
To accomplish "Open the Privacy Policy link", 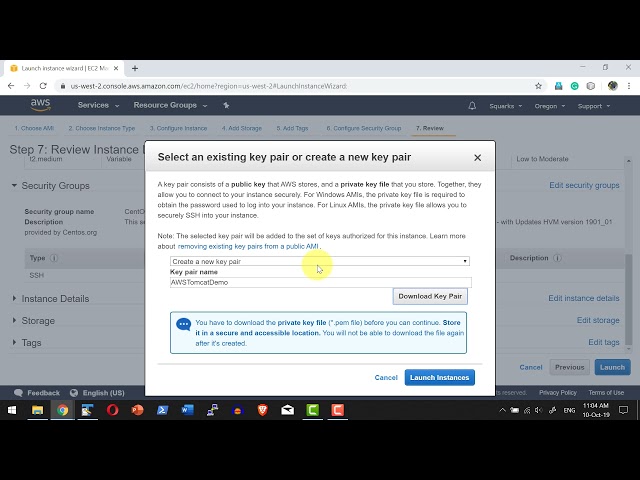I will 558,393.
